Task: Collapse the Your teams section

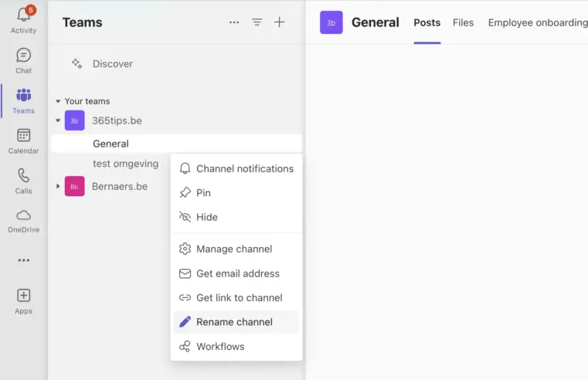Action: point(58,101)
